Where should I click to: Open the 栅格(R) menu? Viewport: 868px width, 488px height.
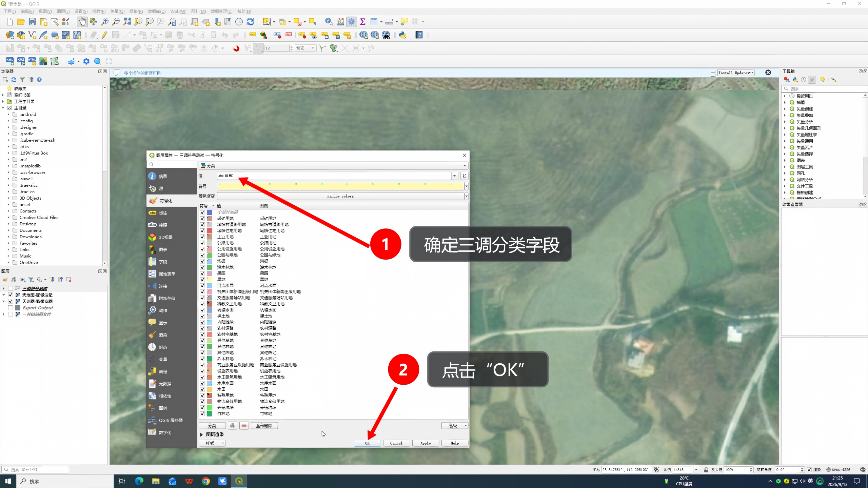136,11
